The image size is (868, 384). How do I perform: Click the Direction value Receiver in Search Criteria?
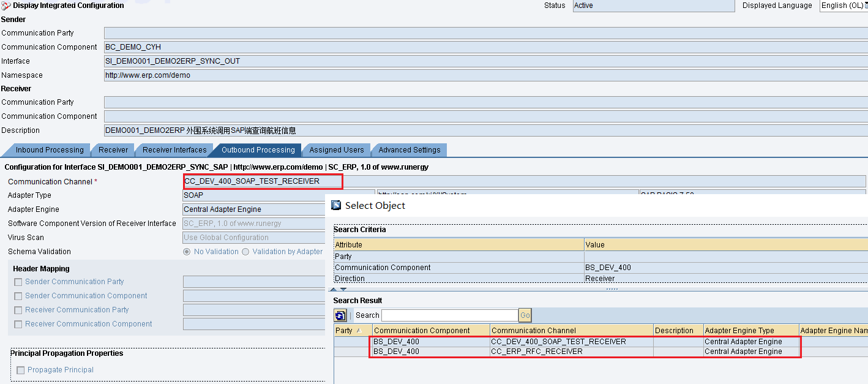726,279
